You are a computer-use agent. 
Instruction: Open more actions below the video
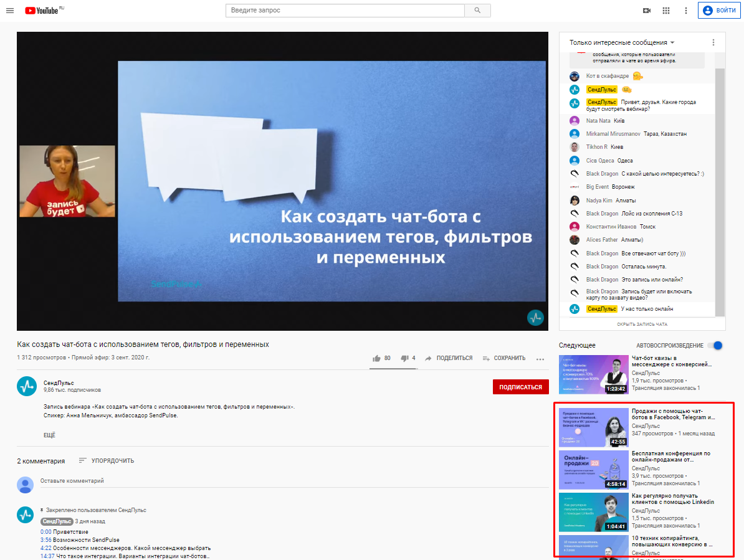[x=540, y=359]
